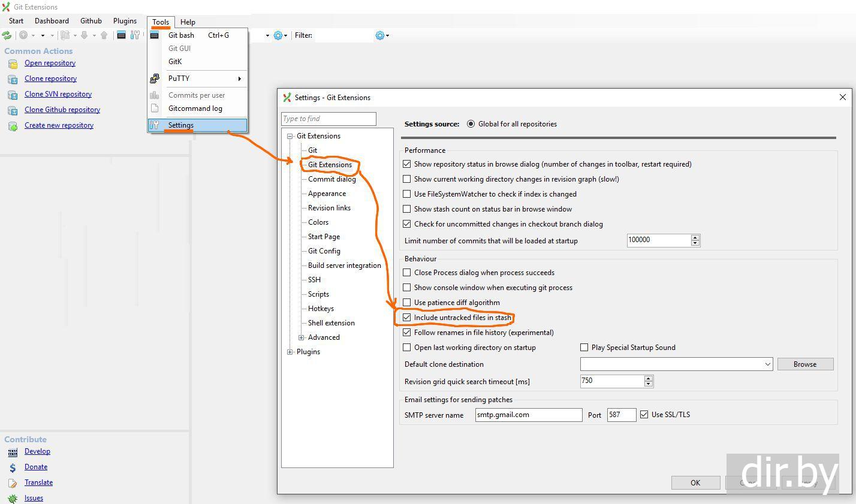The height and width of the screenshot is (504, 856).
Task: Click the Clone Github repository link
Action: click(x=62, y=110)
